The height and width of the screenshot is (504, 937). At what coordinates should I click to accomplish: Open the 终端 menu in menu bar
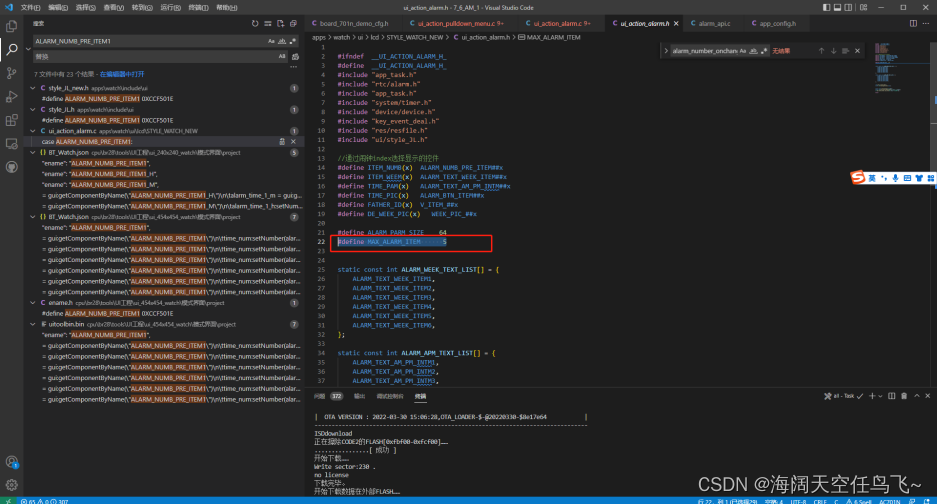point(198,7)
